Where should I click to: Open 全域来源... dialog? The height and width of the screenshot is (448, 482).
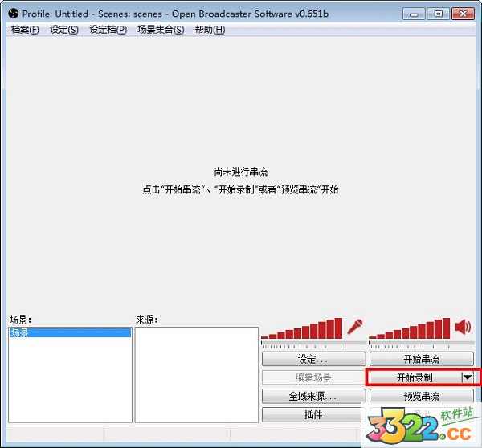tap(314, 396)
